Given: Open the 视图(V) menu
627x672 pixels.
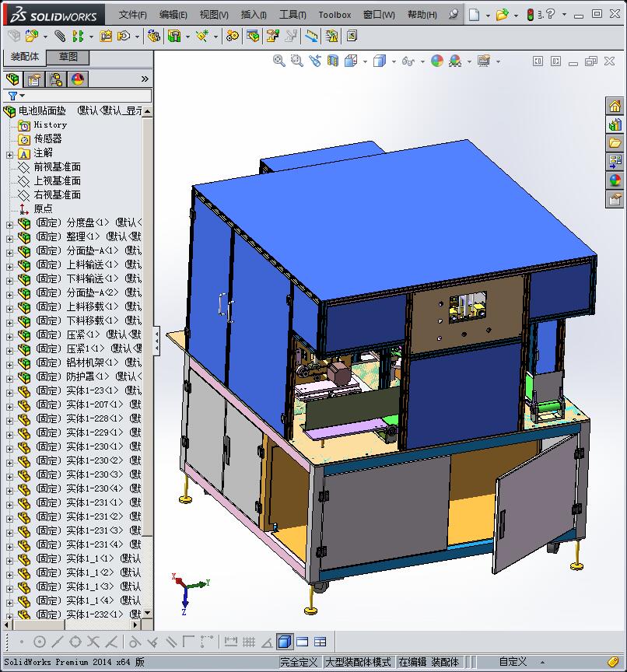Looking at the screenshot, I should pos(214,15).
